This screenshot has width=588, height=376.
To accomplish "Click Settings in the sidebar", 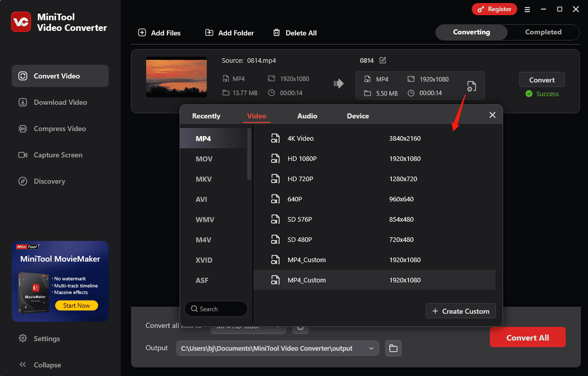I will pos(47,339).
